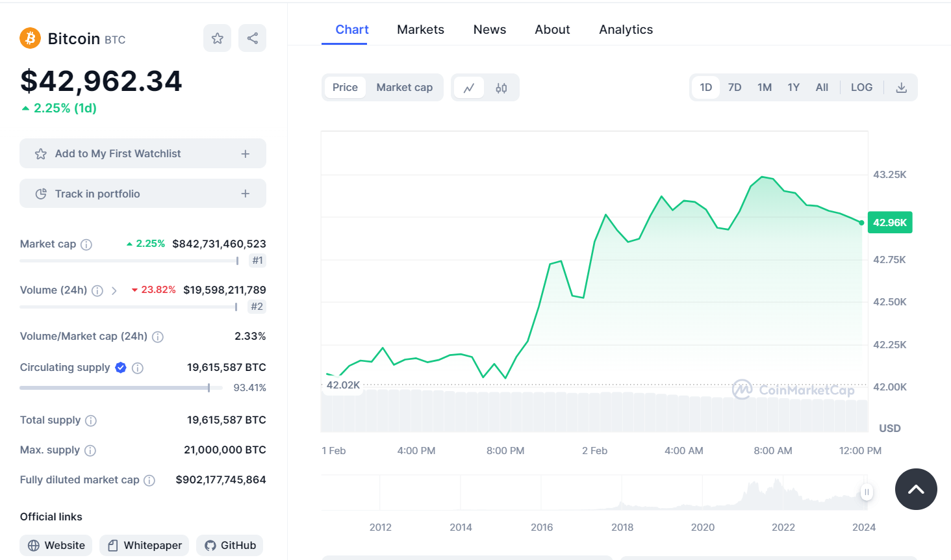Click the Market cap info icon
Image resolution: width=951 pixels, height=560 pixels.
click(86, 245)
